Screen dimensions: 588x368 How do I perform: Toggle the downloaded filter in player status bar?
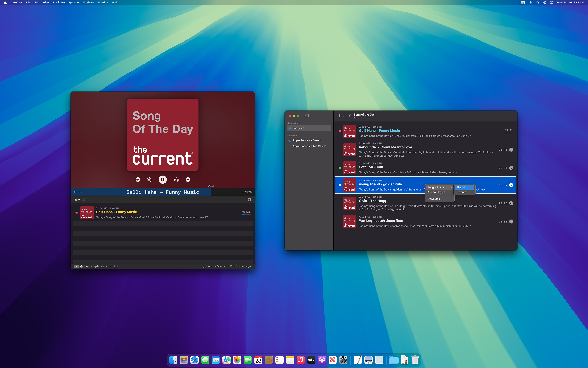coord(81,266)
